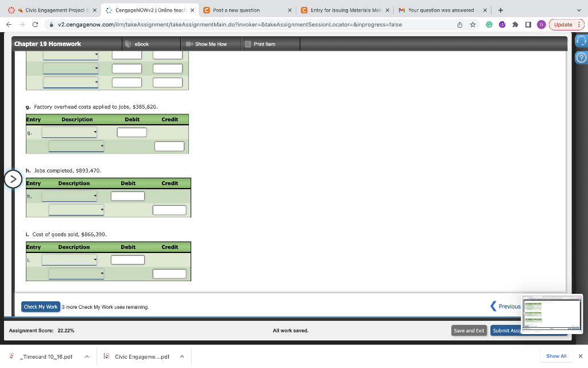Click the headset support icon in top right
Image resolution: width=588 pixels, height=368 pixels.
point(581,41)
